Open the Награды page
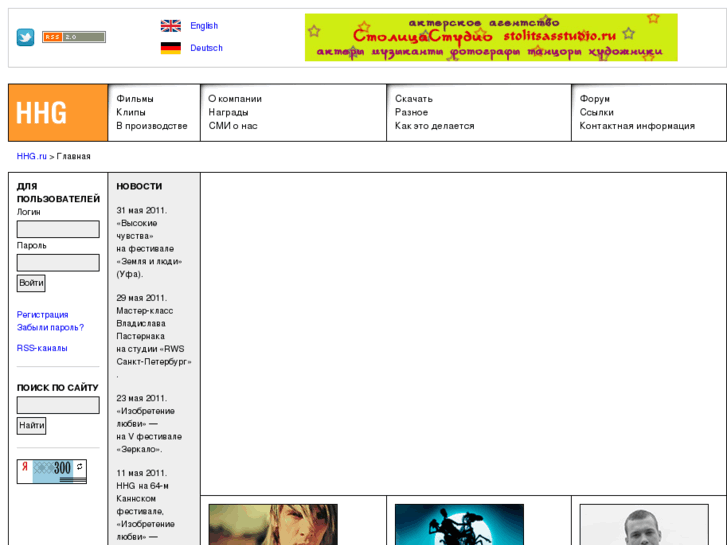This screenshot has height=545, width=727. (x=228, y=112)
